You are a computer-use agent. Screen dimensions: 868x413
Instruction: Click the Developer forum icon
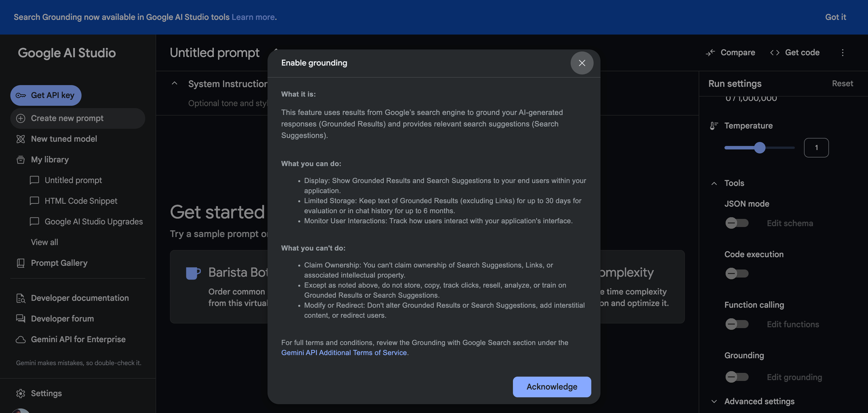click(21, 319)
